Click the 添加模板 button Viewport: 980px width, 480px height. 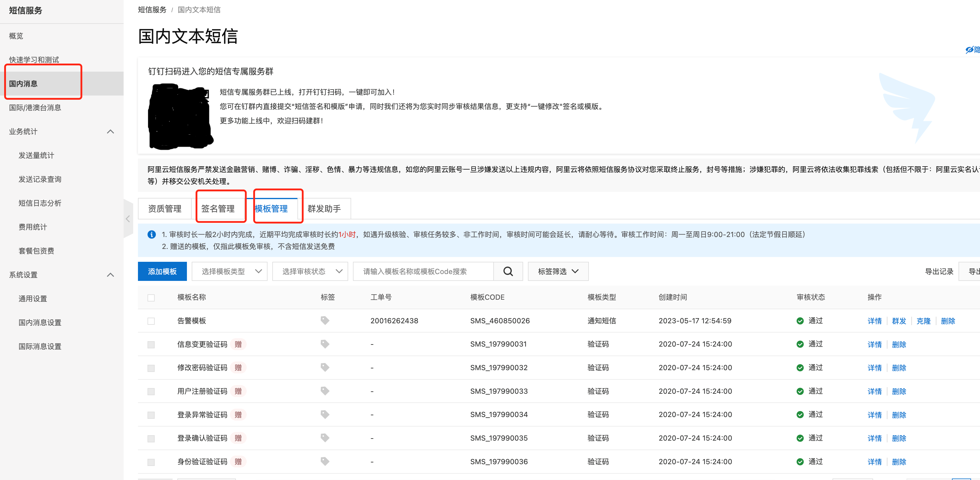162,271
